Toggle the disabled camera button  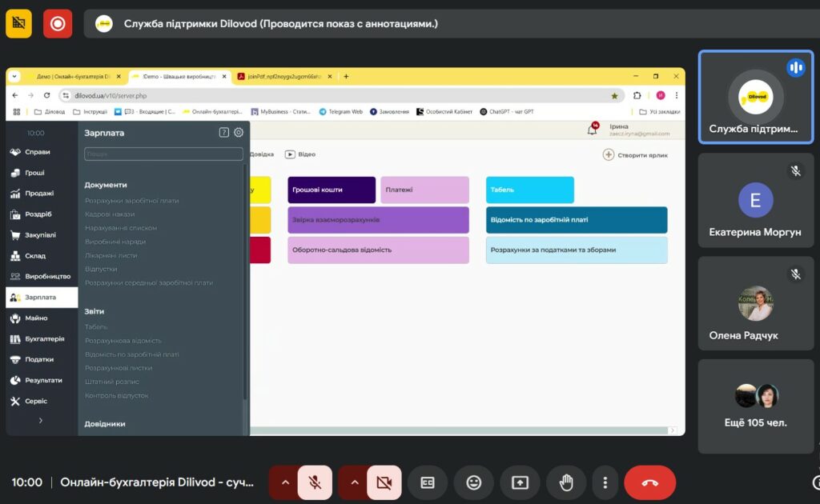click(x=384, y=482)
